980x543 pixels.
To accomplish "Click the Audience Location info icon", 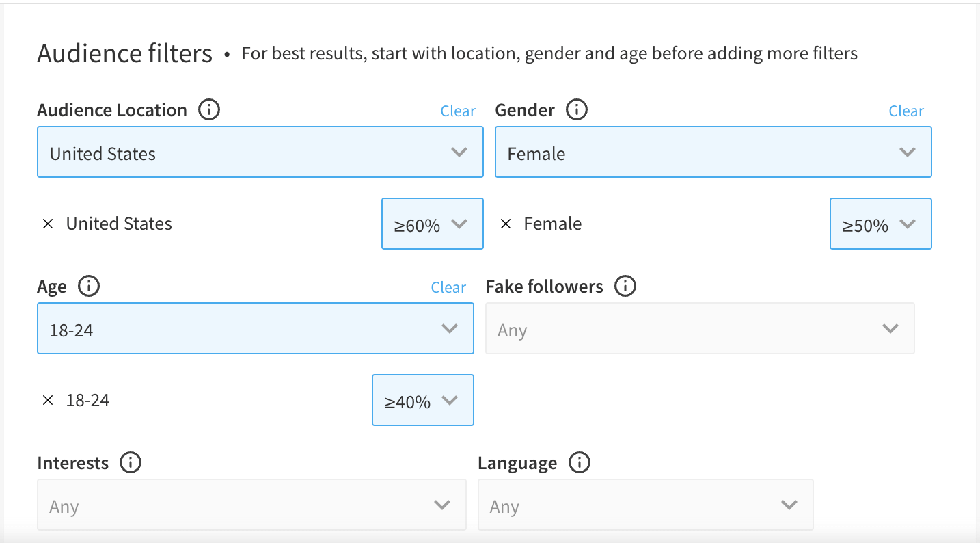I will [209, 109].
